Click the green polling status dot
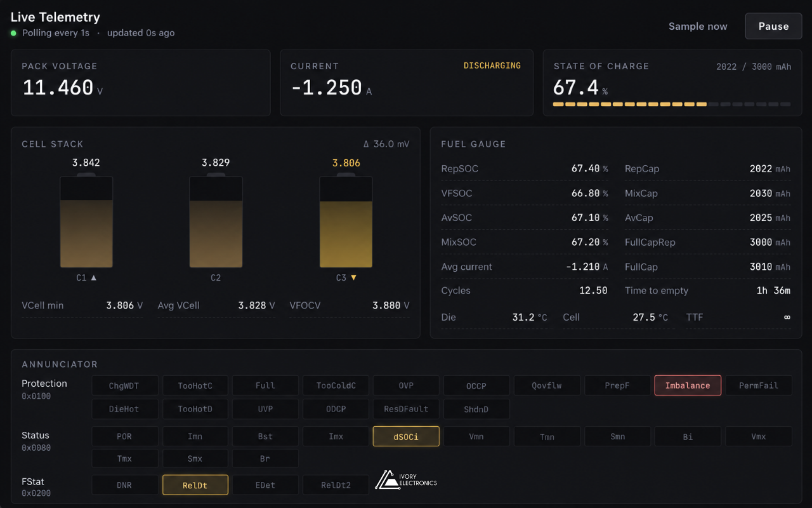The width and height of the screenshot is (812, 508). point(13,33)
